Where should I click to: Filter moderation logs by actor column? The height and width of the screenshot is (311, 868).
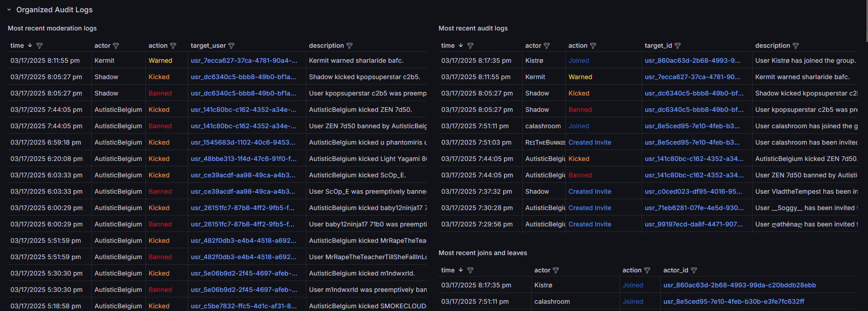pos(116,45)
